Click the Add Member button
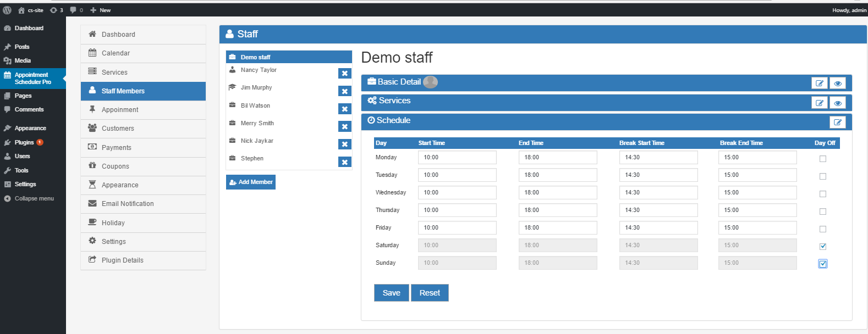 click(250, 182)
